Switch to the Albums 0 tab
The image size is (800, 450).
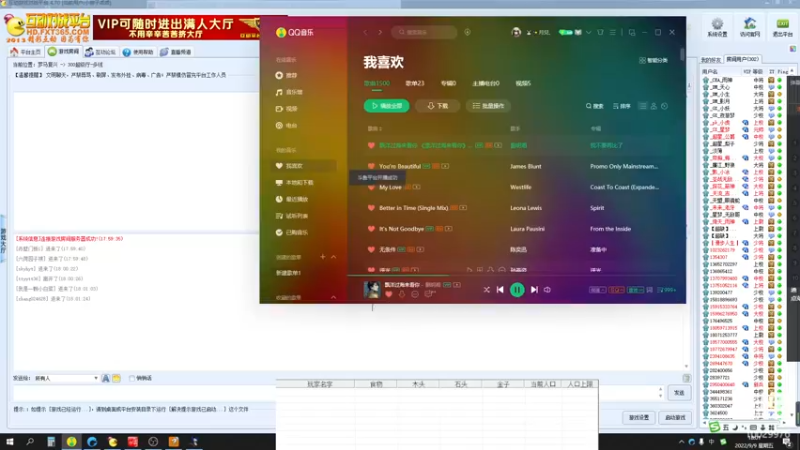click(x=448, y=83)
